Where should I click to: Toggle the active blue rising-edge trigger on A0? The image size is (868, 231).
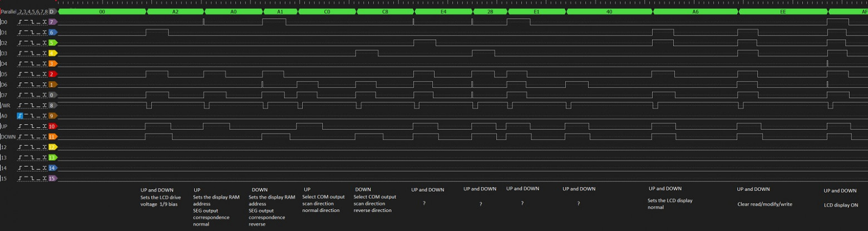coord(20,116)
